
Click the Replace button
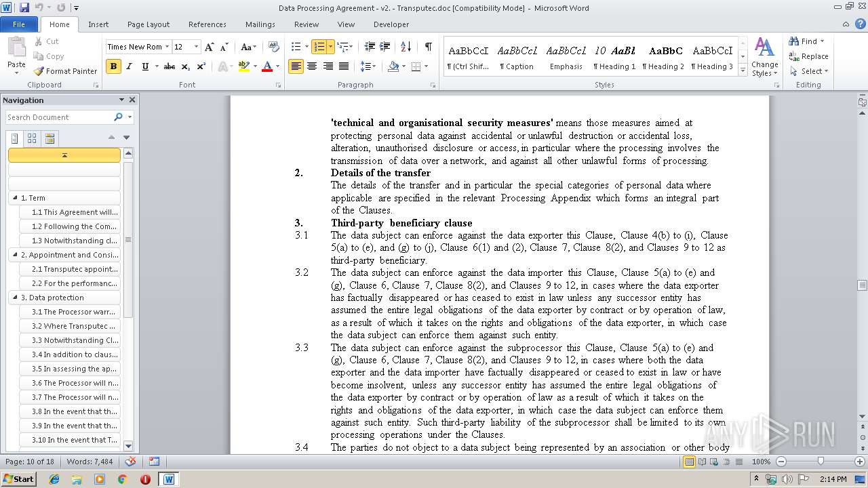click(x=808, y=56)
